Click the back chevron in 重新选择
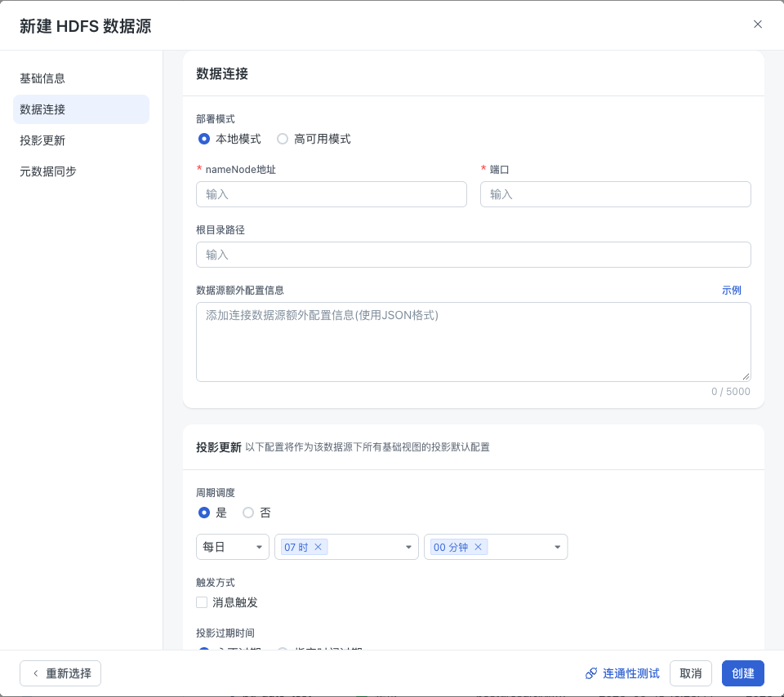The image size is (784, 697). tap(35, 673)
